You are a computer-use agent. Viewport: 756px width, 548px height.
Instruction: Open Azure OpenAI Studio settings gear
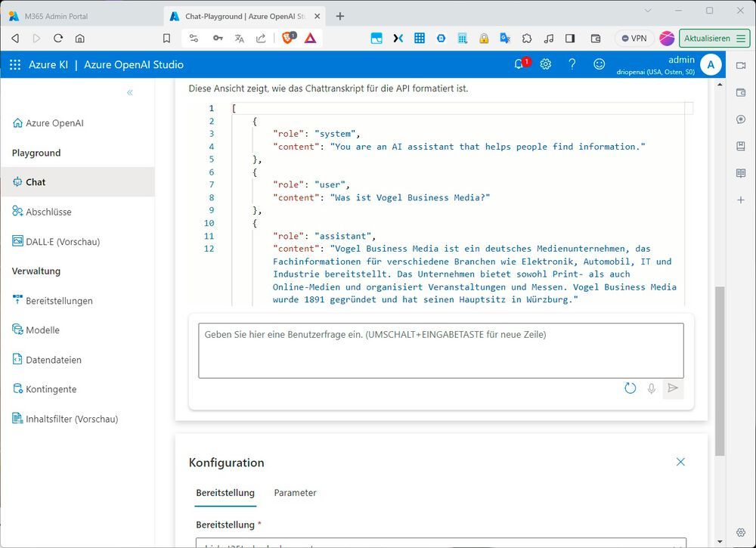545,64
